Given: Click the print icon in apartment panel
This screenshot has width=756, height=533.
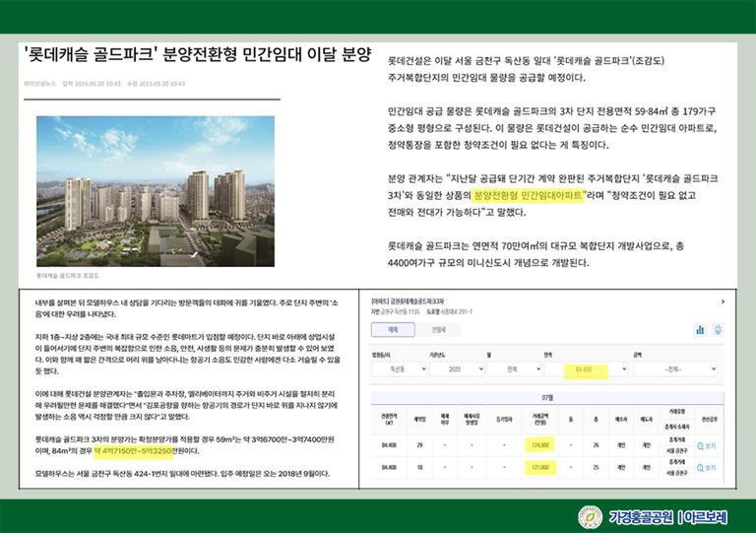Looking at the screenshot, I should pyautogui.click(x=718, y=330).
